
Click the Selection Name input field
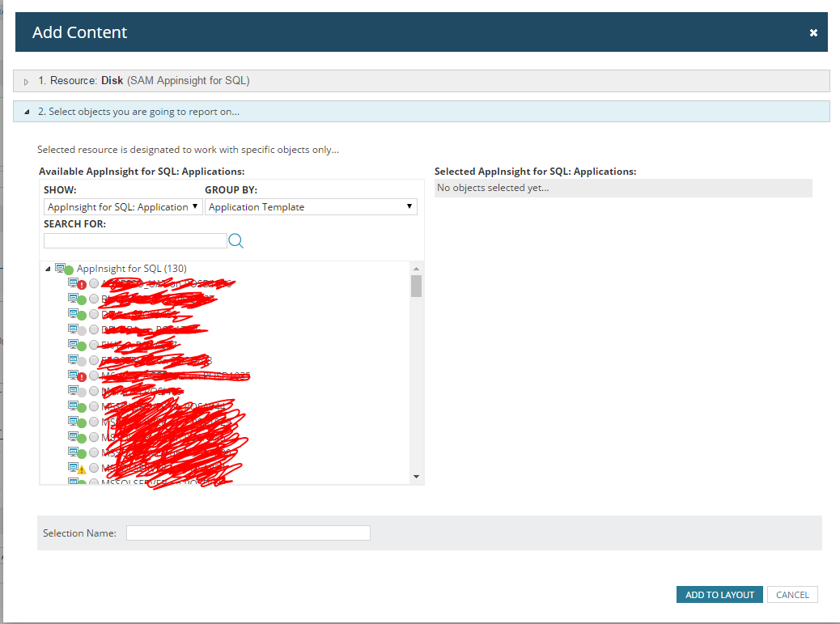[x=248, y=533]
